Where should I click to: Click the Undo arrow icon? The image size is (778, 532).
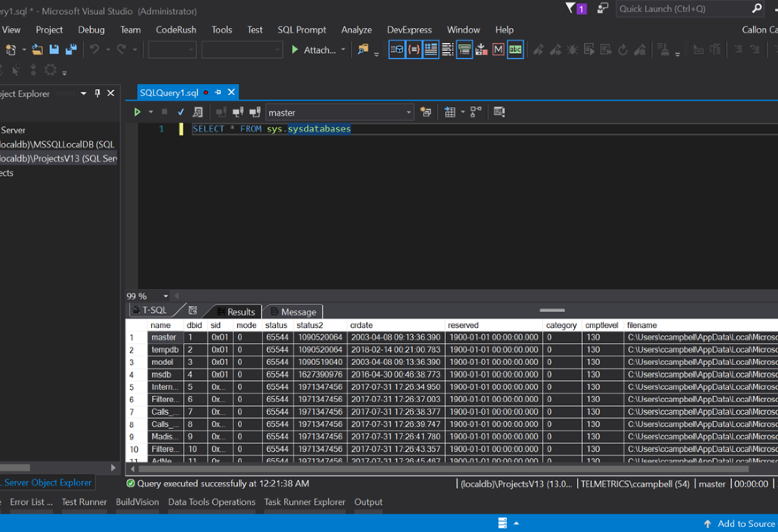[x=94, y=49]
